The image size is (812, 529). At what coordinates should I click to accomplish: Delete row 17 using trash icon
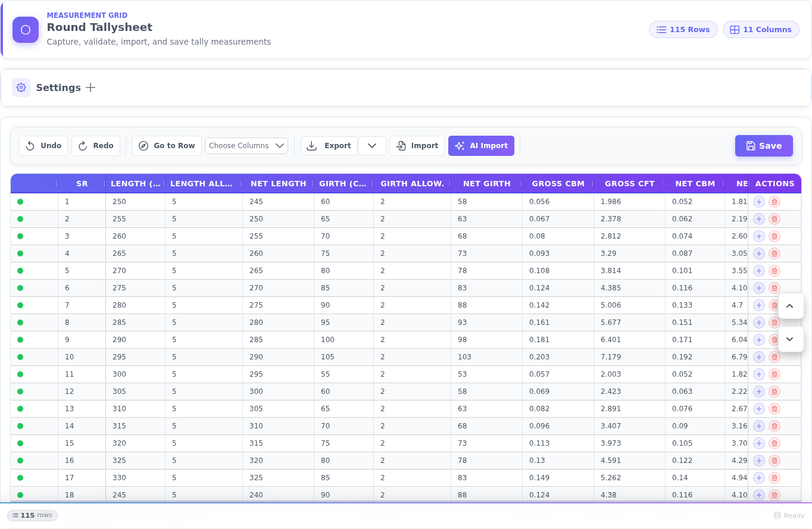[774, 478]
